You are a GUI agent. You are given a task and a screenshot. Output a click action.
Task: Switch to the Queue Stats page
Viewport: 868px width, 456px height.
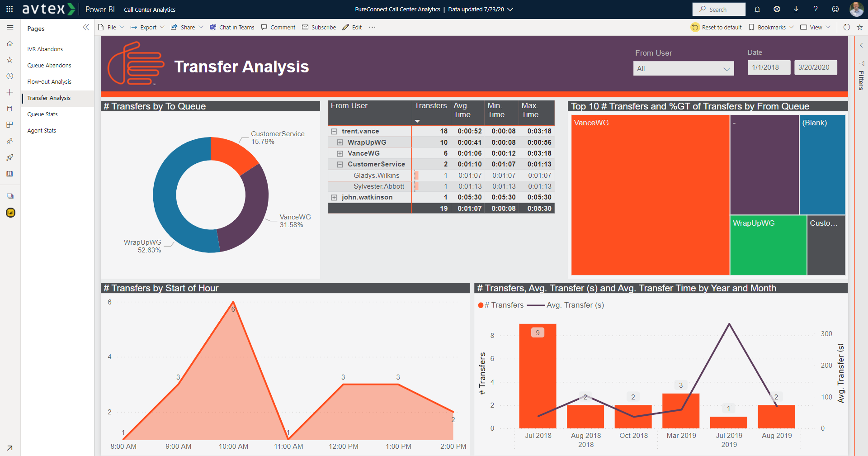pyautogui.click(x=42, y=114)
